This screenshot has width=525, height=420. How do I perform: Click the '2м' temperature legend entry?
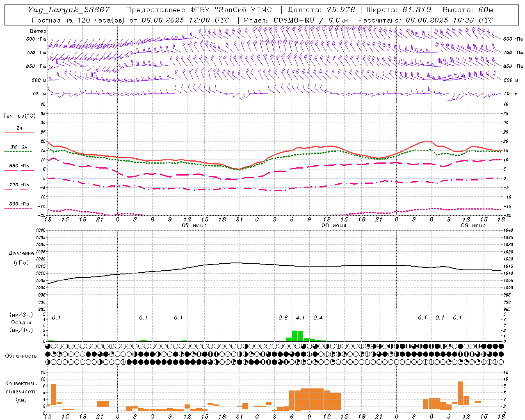point(19,128)
